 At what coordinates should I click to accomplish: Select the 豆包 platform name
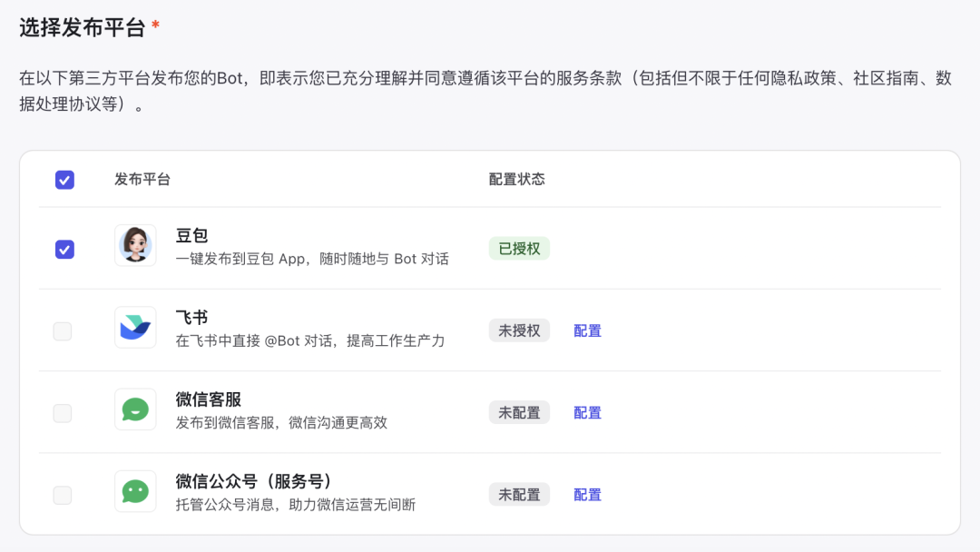click(x=191, y=235)
